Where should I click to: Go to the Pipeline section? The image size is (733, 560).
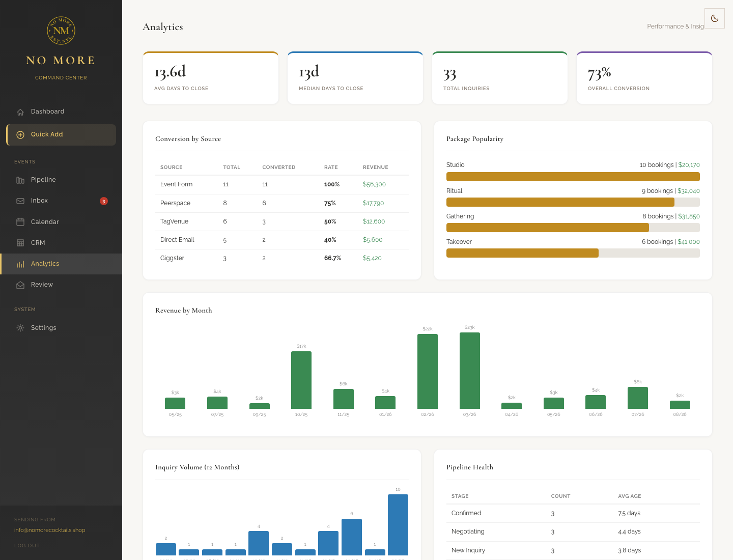[61, 180]
